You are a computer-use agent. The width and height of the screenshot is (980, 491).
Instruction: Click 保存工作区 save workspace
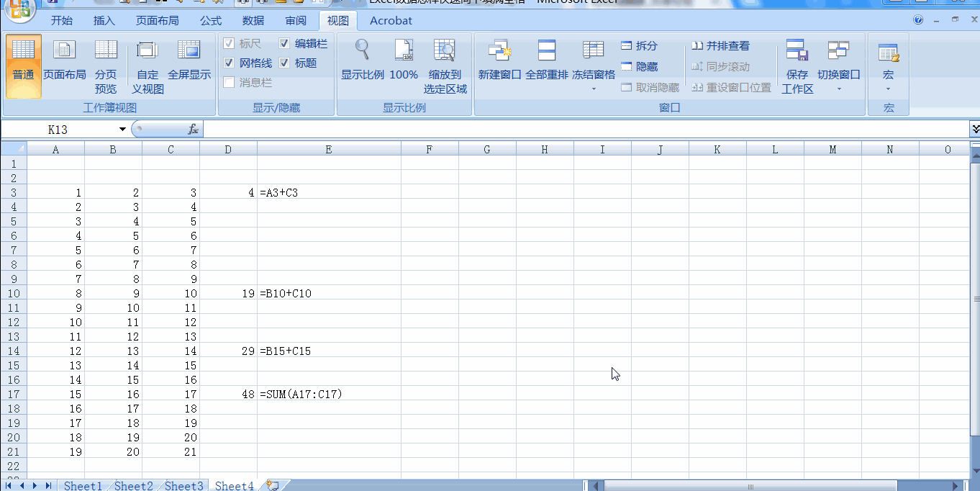click(x=797, y=66)
